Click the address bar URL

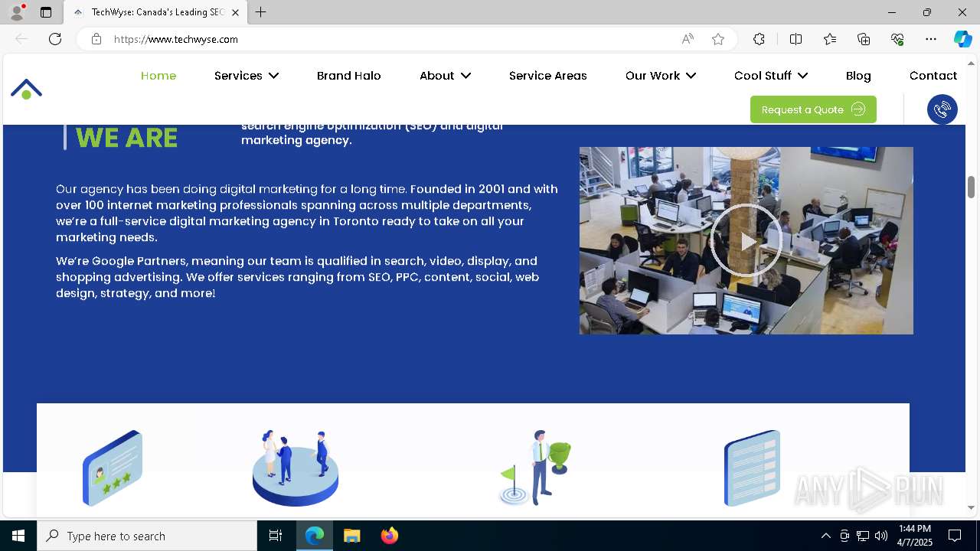(x=176, y=39)
